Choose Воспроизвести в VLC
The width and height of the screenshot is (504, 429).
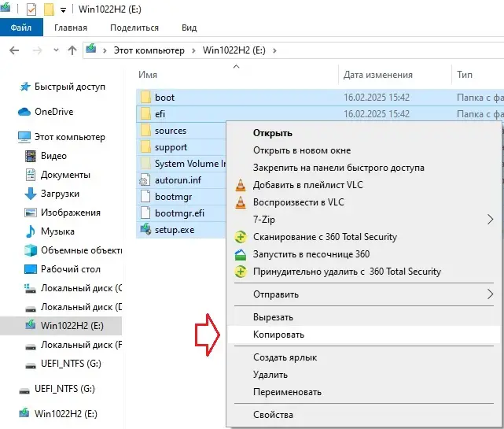[363, 202]
